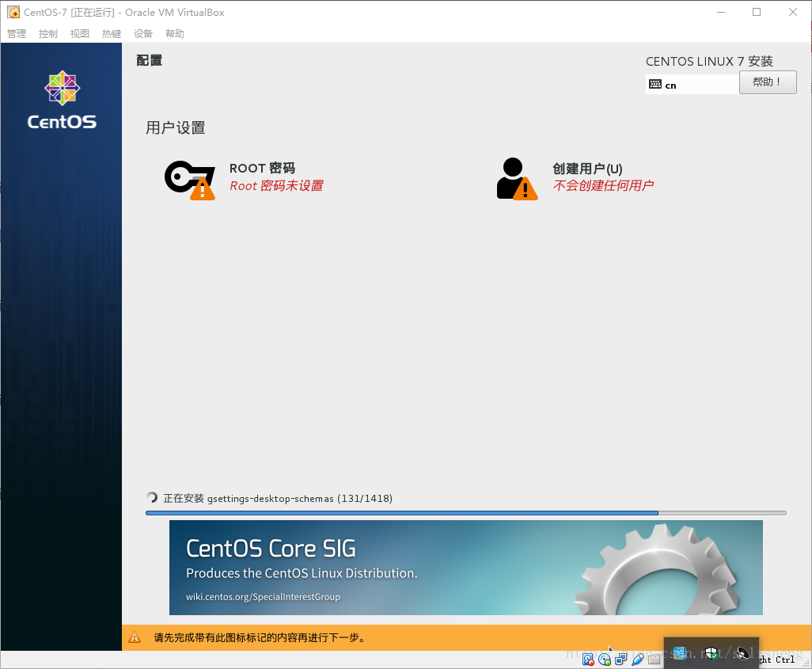The width and height of the screenshot is (812, 669).
Task: Click the security shield tray icon
Action: 711,653
